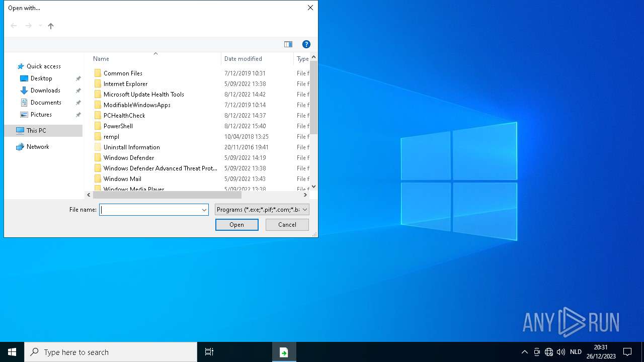Click the running app icon on taskbar
Viewport: 644px width, 362px height.
coord(284,352)
